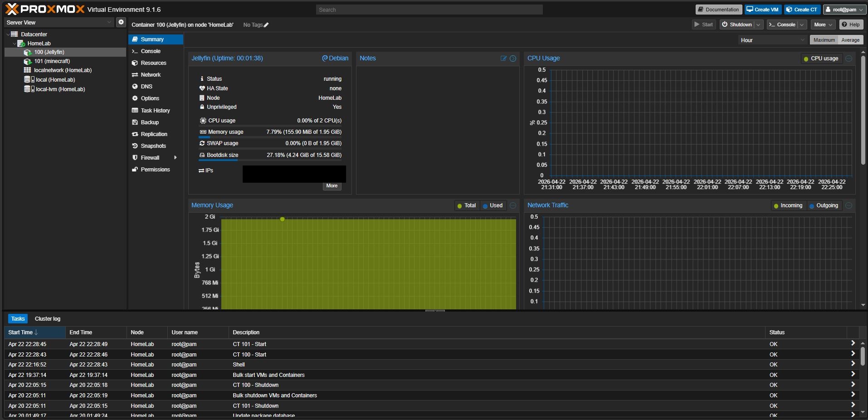Open the Task History panel
Screen dimensions: 868x420
pos(155,110)
